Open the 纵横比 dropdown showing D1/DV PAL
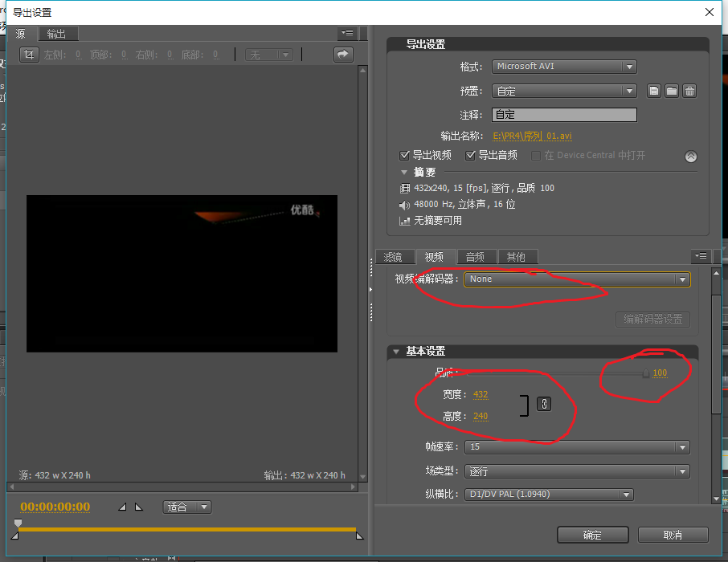Screen dimensions: 728x562 pos(550,495)
